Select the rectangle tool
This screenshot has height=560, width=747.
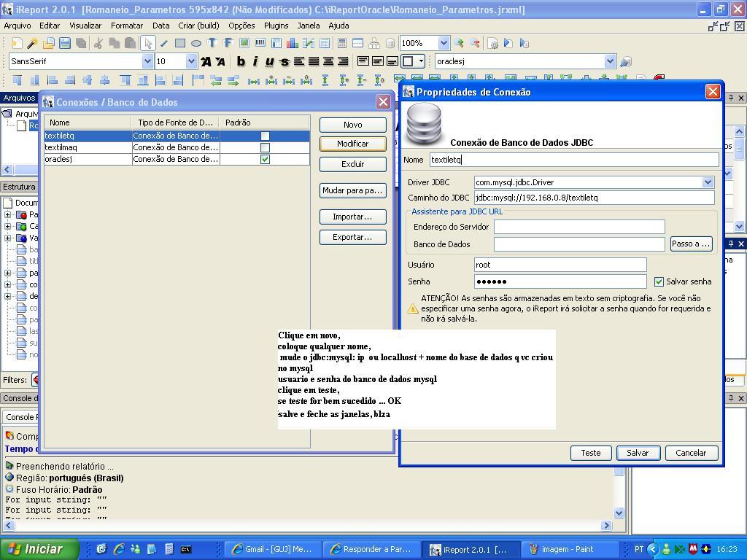point(180,43)
